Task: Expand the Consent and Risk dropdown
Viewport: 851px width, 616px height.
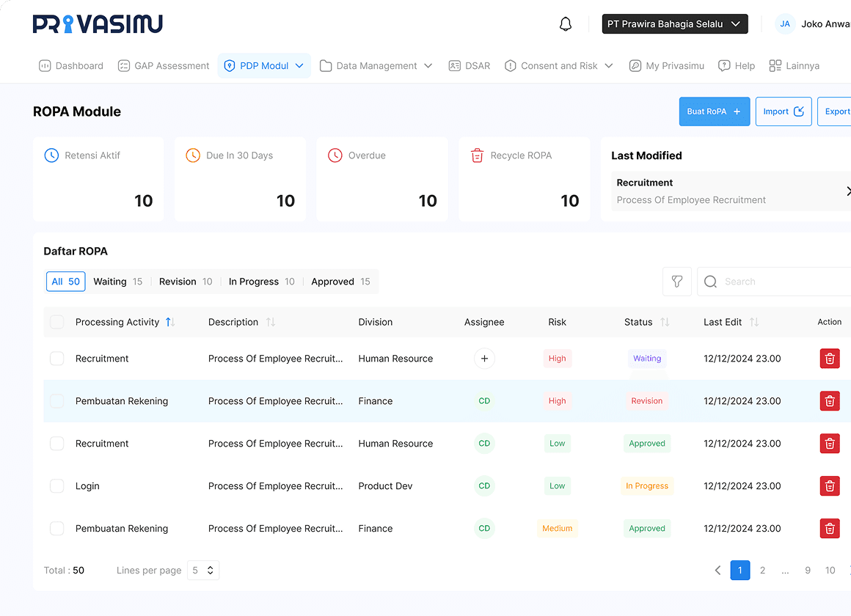Action: click(559, 65)
